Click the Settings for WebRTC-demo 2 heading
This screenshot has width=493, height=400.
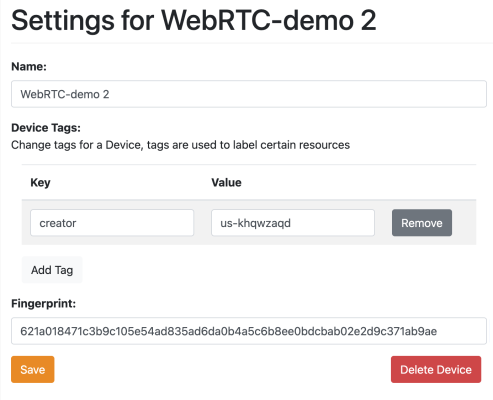194,21
